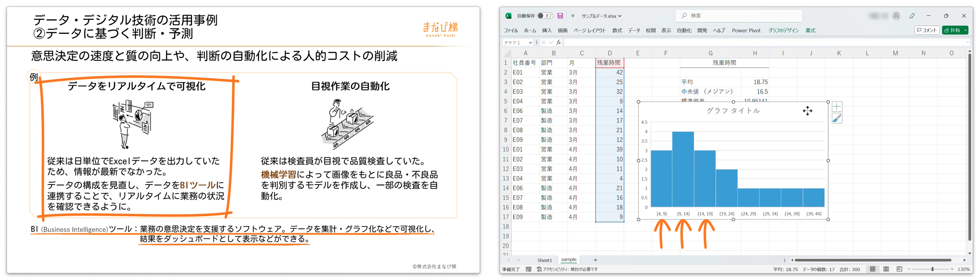
Task: Click accessibility status アクセシビリティ: 検討が必要です
Action: 567,269
